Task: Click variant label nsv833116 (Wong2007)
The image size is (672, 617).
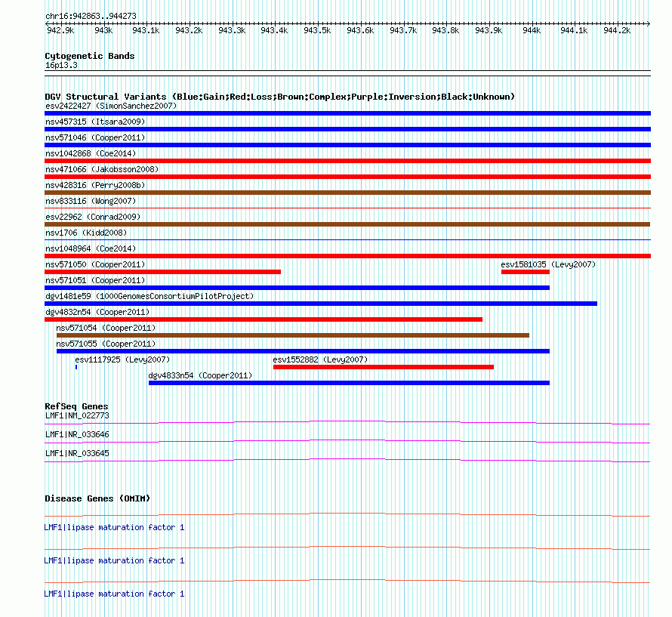Action: [91, 201]
